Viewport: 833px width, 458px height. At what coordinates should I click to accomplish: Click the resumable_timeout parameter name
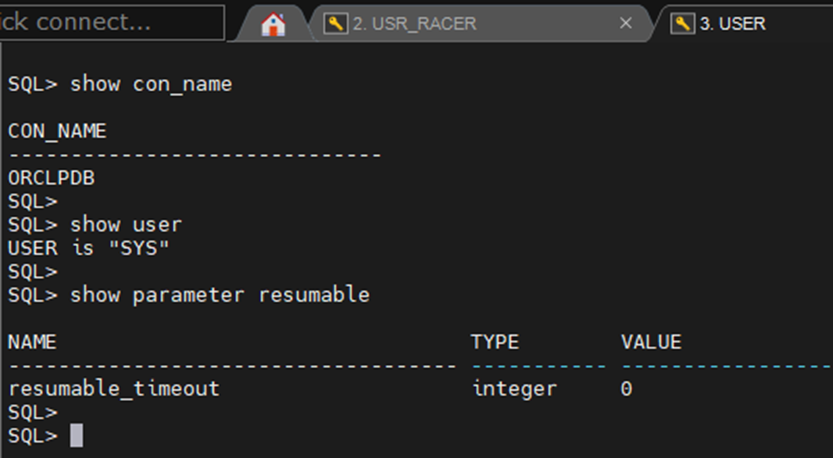[x=113, y=389]
